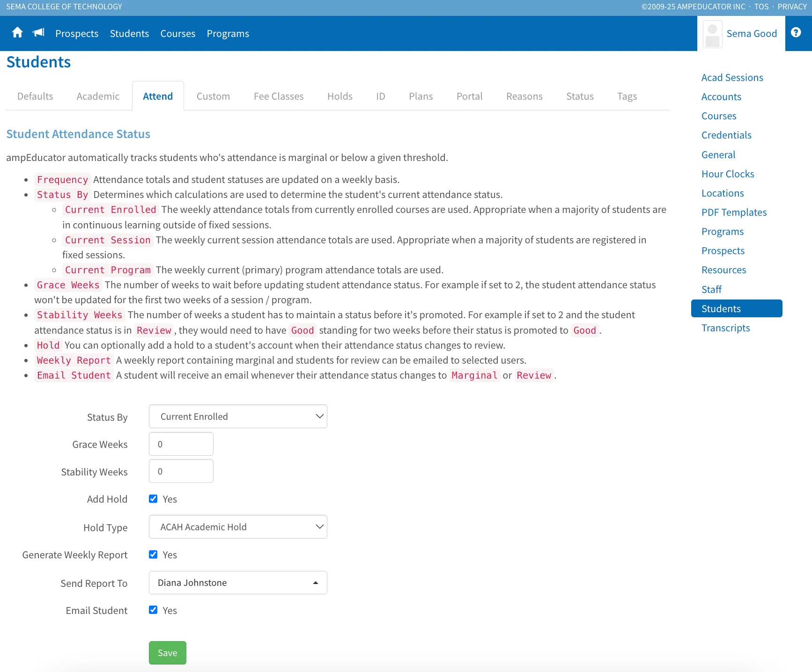Select the ID tab

coord(381,96)
